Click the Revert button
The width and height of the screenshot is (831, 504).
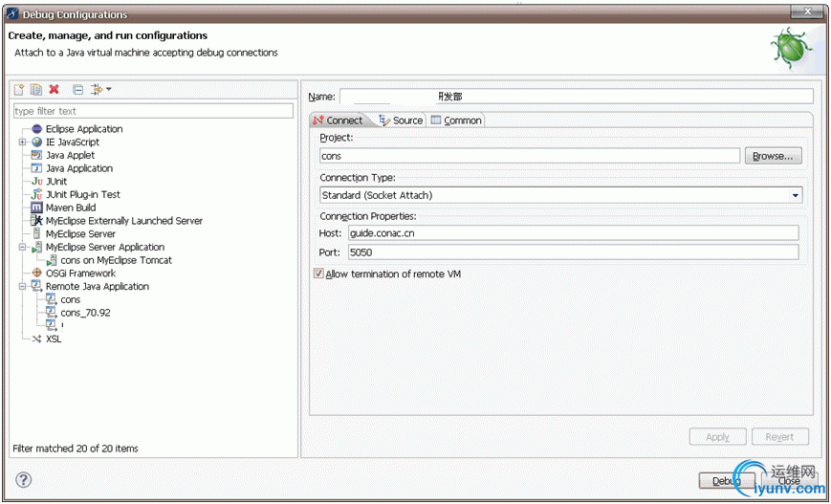780,437
